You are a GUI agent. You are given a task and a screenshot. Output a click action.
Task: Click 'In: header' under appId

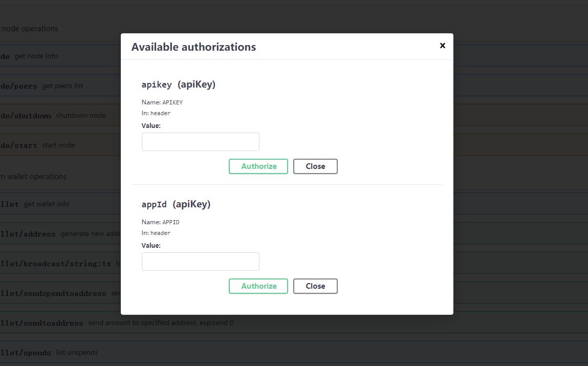[x=156, y=233]
